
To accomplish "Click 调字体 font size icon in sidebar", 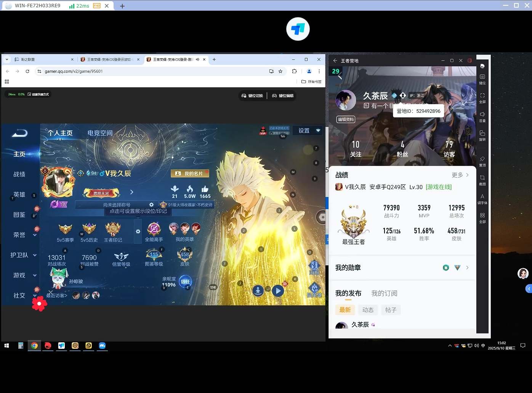I will pos(482,199).
